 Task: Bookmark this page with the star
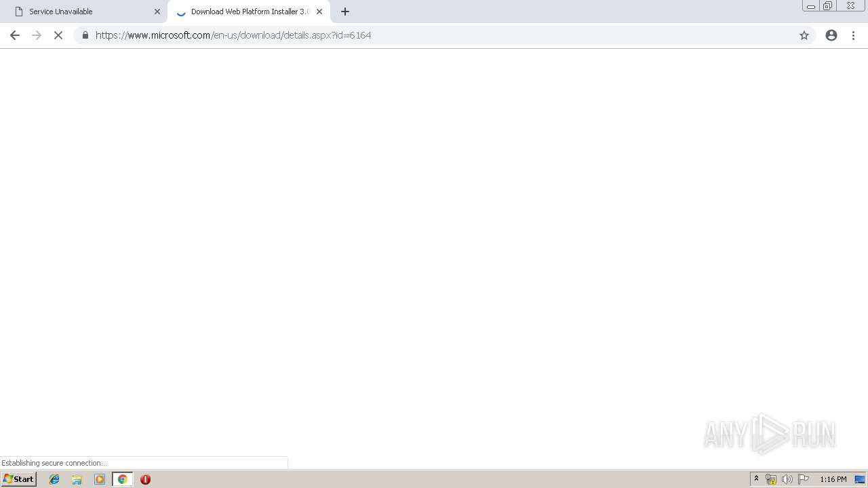tap(804, 35)
